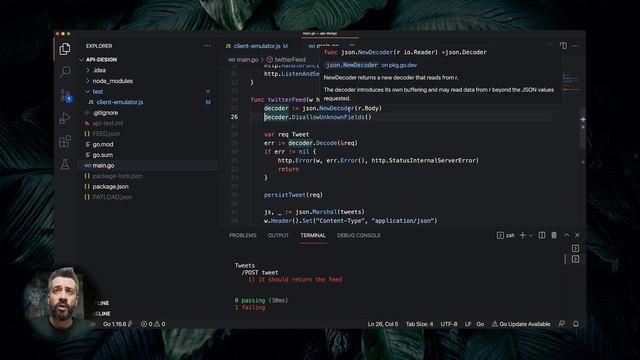
Task: Click the LF line ending status item
Action: tap(468, 324)
